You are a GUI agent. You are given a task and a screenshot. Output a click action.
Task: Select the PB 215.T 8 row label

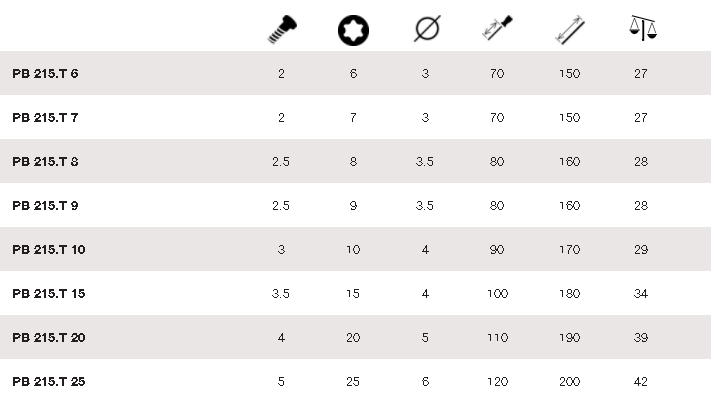[46, 162]
